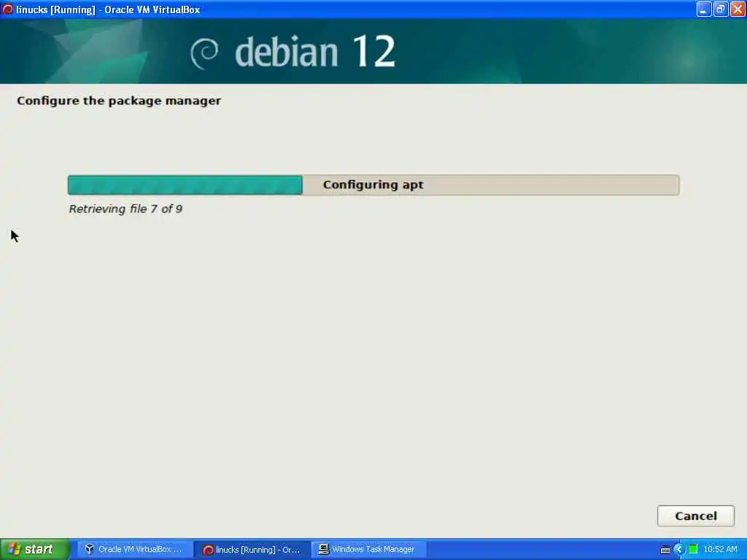Image resolution: width=747 pixels, height=560 pixels.
Task: Open Windows Task Manager from taskbar
Action: point(368,549)
